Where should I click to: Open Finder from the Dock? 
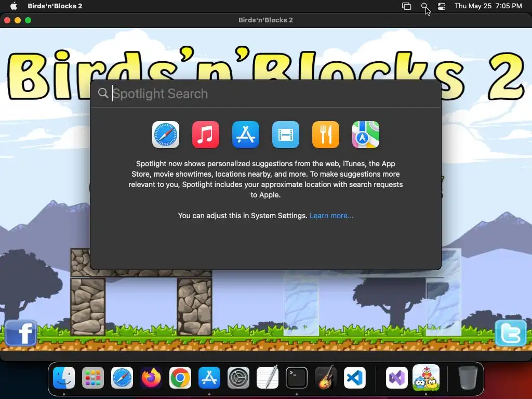point(64,378)
